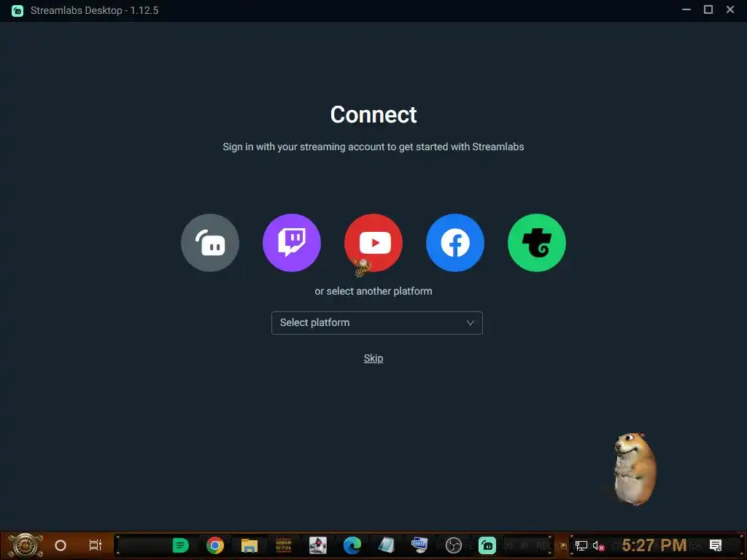Click the Skip link
The width and height of the screenshot is (747, 560).
click(x=373, y=358)
